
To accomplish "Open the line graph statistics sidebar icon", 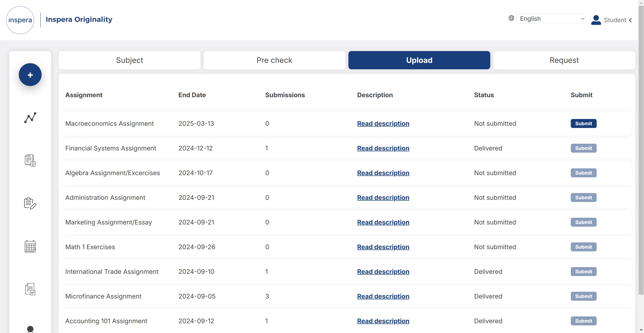I will pyautogui.click(x=30, y=118).
